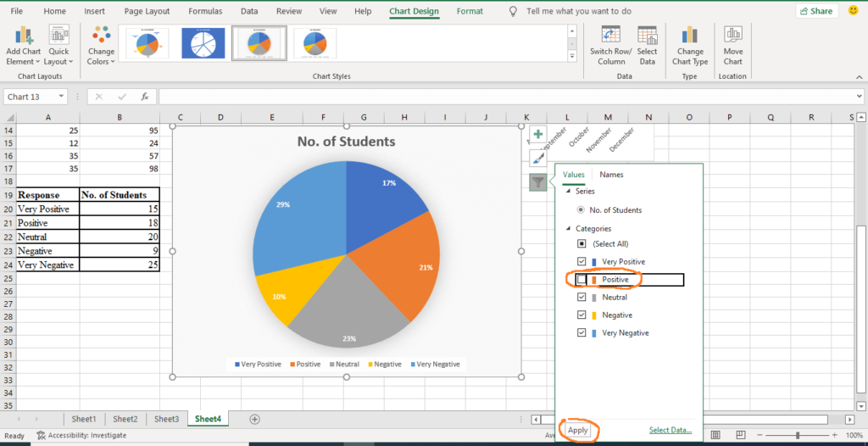The width and height of the screenshot is (868, 446).
Task: Select No. of Students series radio button
Action: [x=580, y=210]
